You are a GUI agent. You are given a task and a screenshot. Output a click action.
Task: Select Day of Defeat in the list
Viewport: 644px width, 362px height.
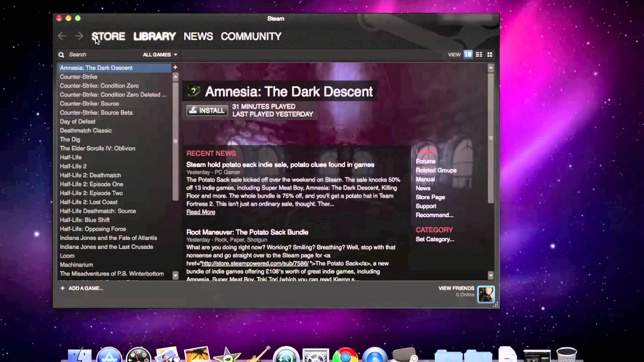[x=115, y=122]
